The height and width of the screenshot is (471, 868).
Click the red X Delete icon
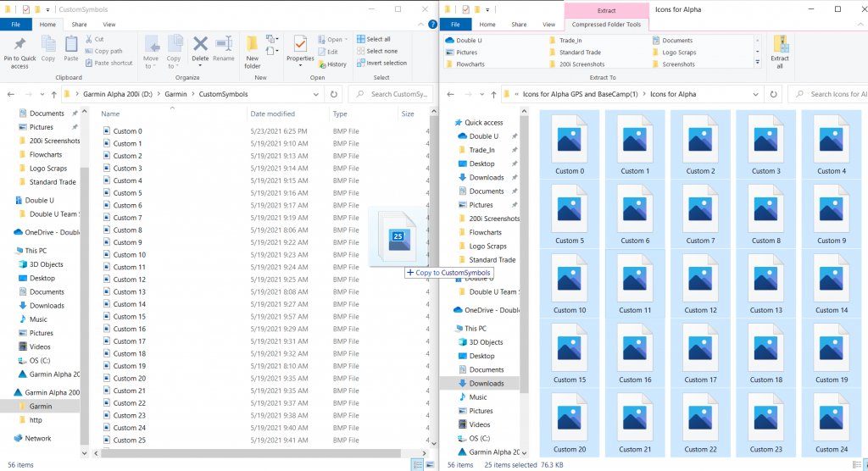(x=200, y=45)
